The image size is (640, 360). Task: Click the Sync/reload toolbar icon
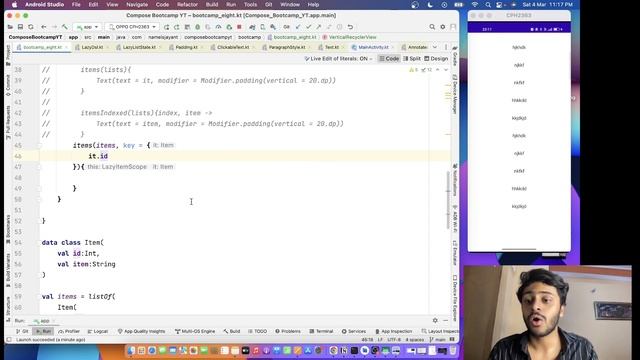point(31,27)
